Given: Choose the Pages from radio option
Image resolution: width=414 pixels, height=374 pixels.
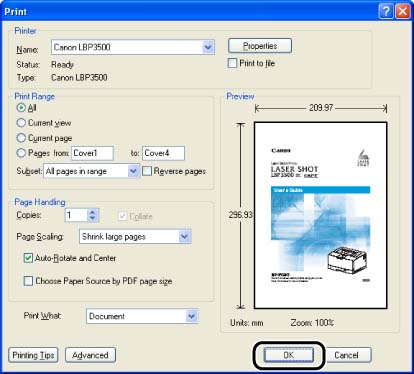Looking at the screenshot, I should pos(21,153).
